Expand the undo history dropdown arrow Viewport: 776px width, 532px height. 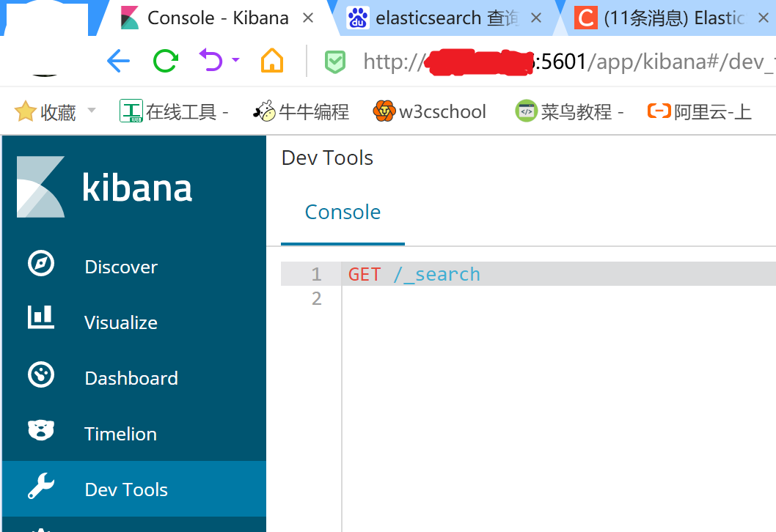tap(235, 59)
